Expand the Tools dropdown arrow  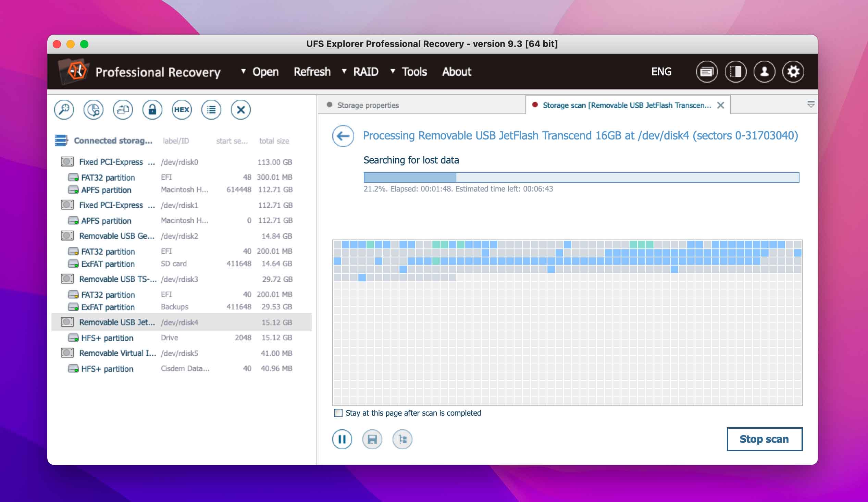(x=392, y=71)
